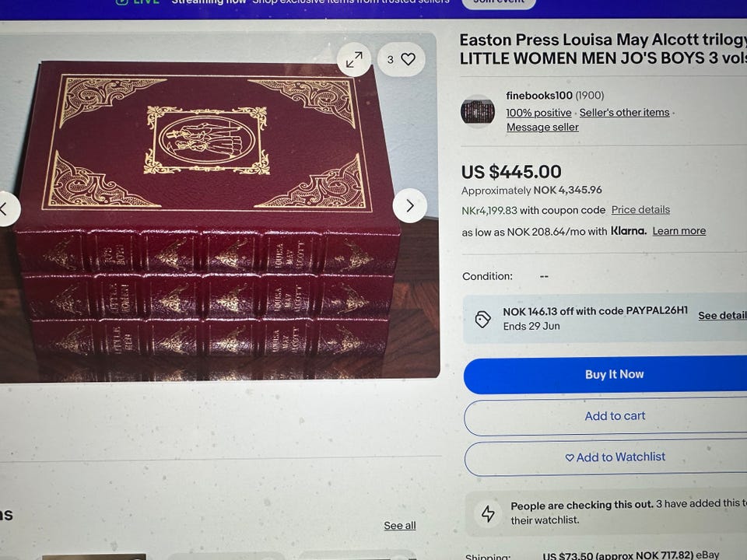The width and height of the screenshot is (747, 560).
Task: Message seller link
Action: pyautogui.click(x=542, y=127)
